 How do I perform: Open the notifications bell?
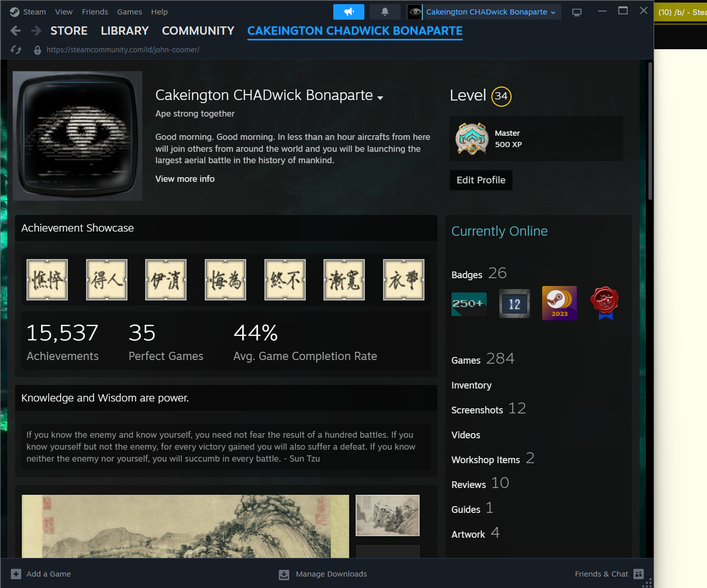point(385,12)
